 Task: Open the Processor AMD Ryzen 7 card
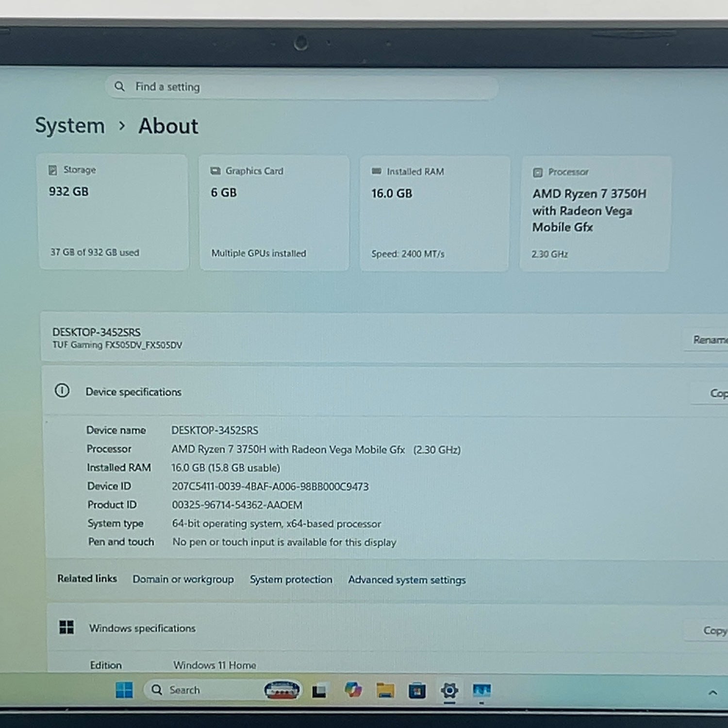click(595, 214)
